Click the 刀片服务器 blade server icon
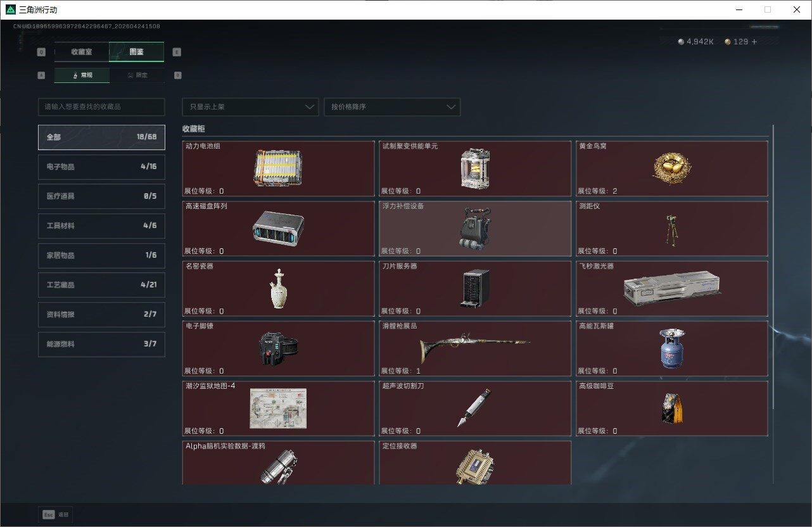 click(475, 289)
